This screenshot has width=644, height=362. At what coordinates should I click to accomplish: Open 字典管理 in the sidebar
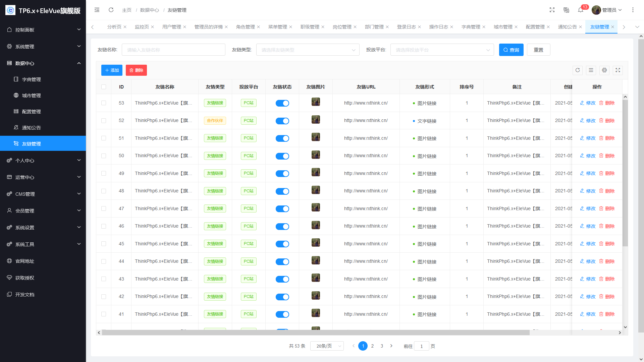pos(43,79)
